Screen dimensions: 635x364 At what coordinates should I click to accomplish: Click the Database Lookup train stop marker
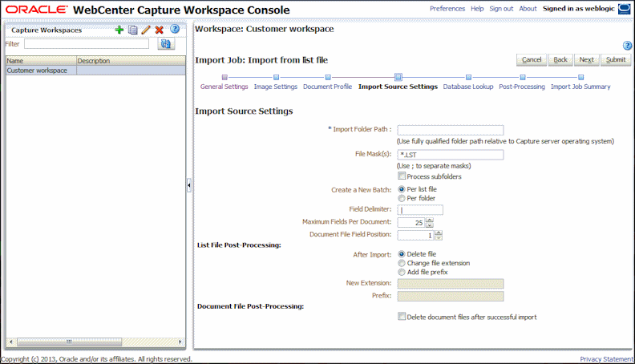click(x=468, y=77)
